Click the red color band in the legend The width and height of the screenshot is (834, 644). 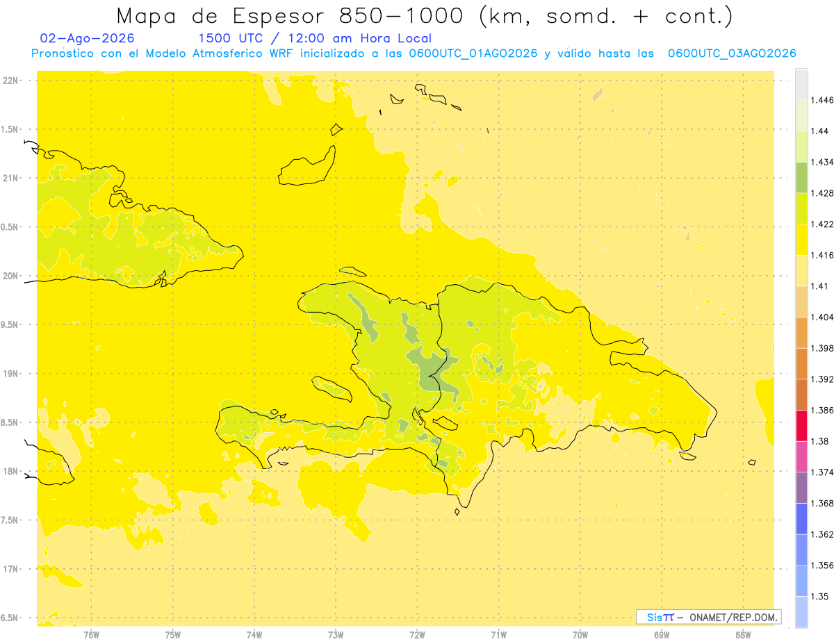pos(801,425)
